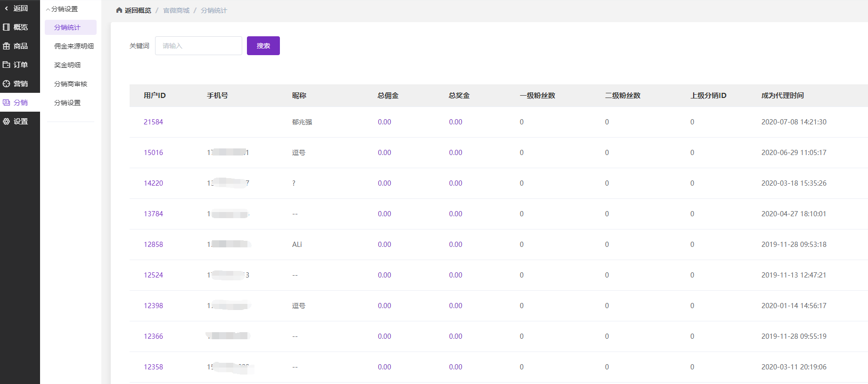Open user ID 15016 link
The image size is (868, 384).
click(153, 153)
